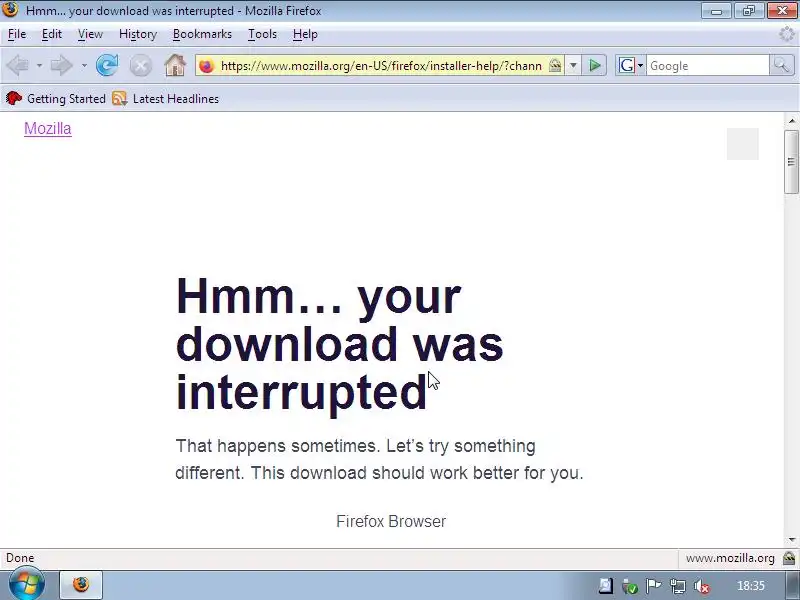Viewport: 800px width, 600px height.
Task: Open the Forward history dropdown arrow
Action: tap(84, 65)
